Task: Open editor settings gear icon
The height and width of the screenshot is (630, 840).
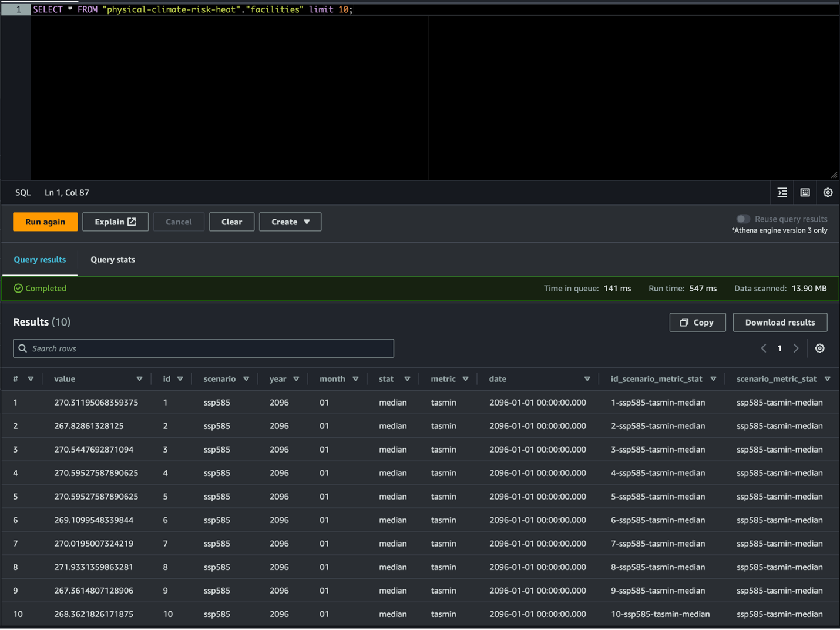Action: pos(828,193)
